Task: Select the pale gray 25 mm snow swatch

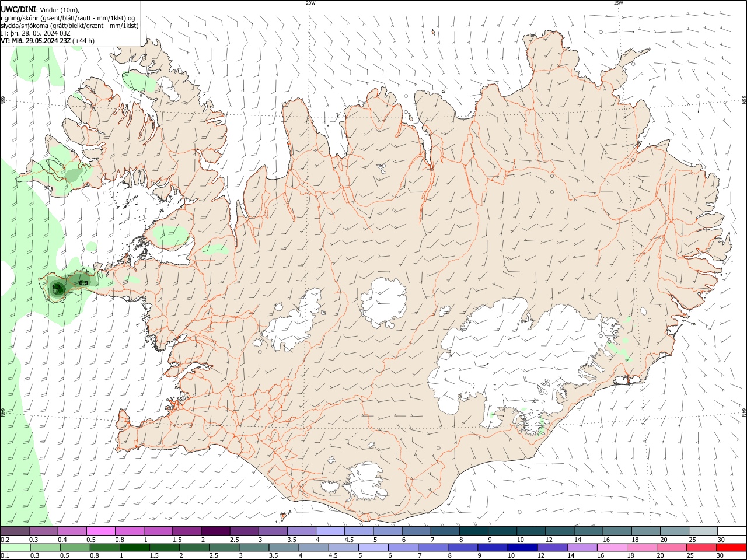Action: pyautogui.click(x=703, y=531)
